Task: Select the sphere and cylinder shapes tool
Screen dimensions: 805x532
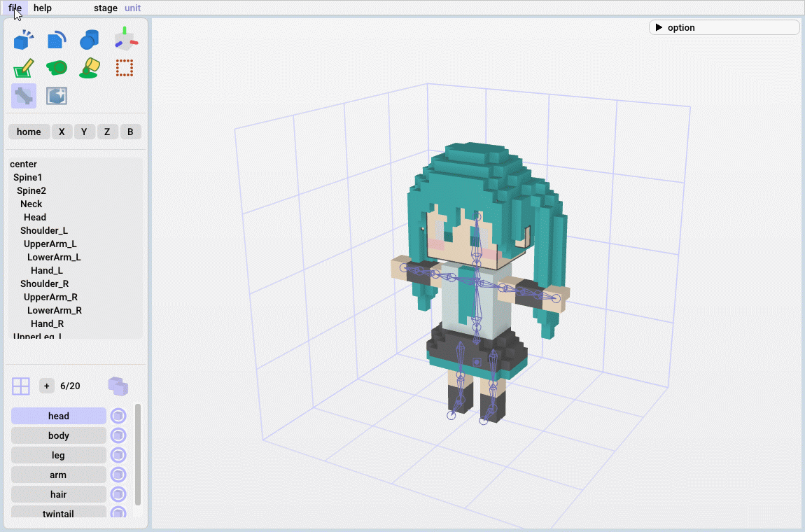Action: pyautogui.click(x=90, y=39)
